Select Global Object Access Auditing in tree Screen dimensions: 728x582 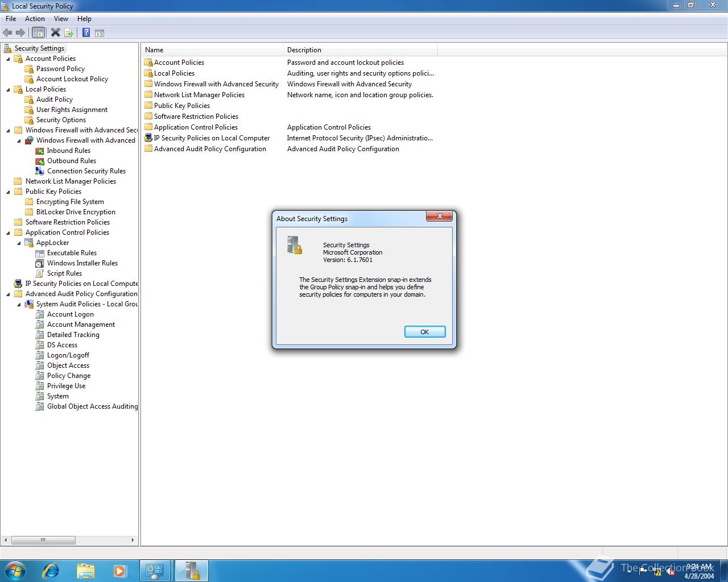coord(92,406)
